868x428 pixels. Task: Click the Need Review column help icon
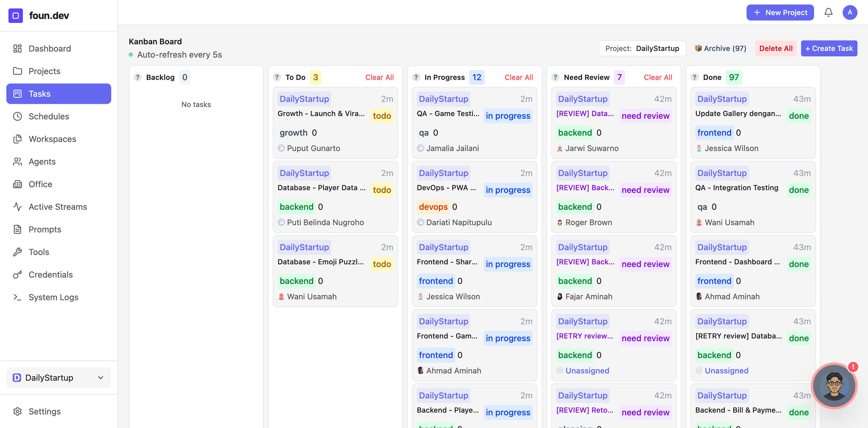tap(555, 77)
